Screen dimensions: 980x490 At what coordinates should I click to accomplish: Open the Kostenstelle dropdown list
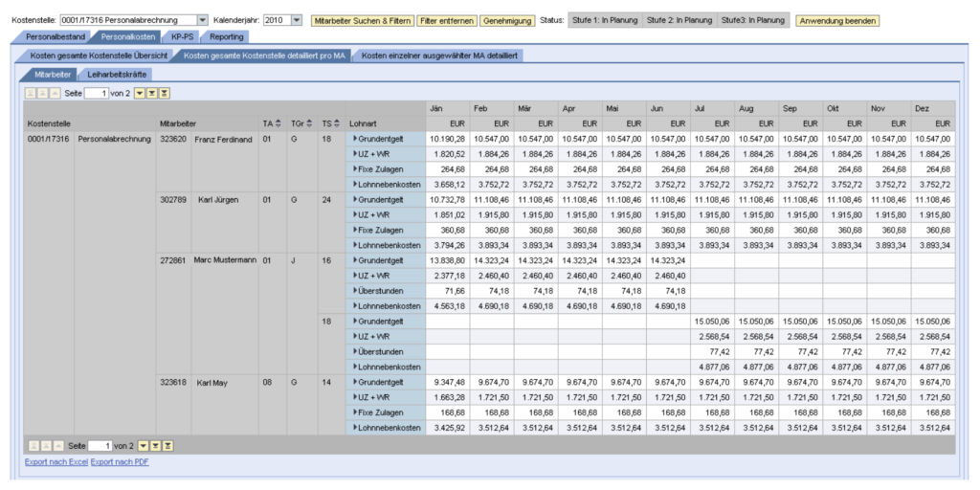pyautogui.click(x=202, y=20)
